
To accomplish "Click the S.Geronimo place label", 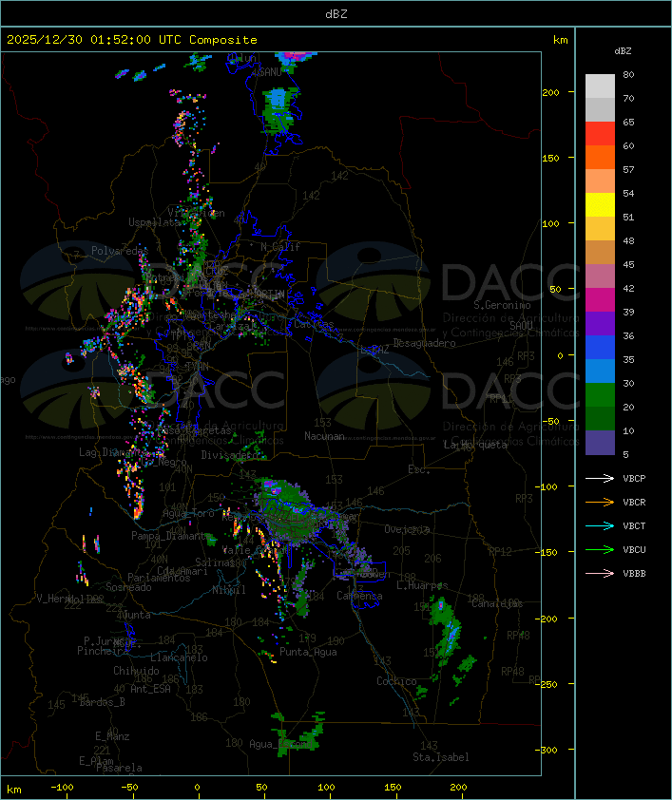I will 502,305.
